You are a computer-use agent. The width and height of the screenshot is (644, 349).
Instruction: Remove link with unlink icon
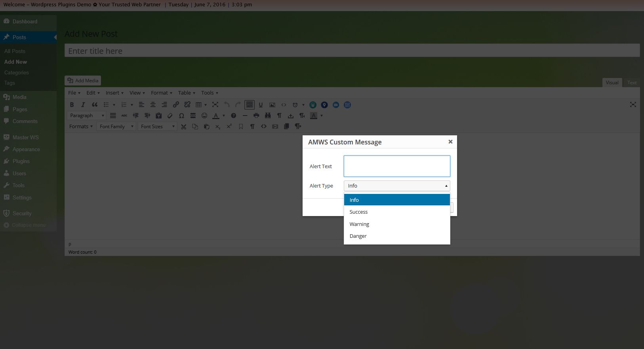pyautogui.click(x=187, y=105)
